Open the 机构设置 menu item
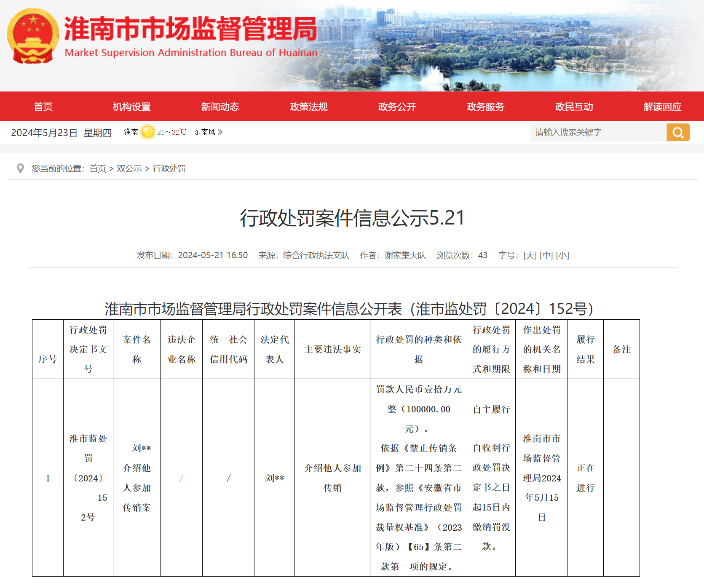This screenshot has height=588, width=704. coord(131,107)
